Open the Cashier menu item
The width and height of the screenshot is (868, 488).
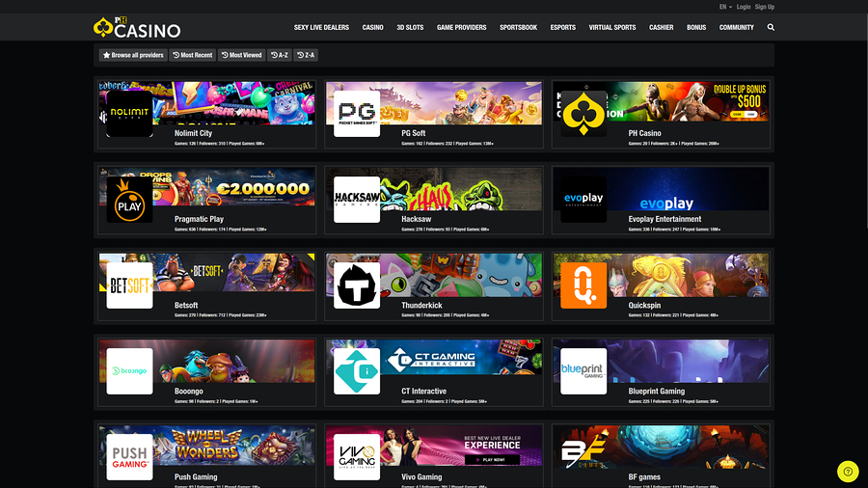[x=661, y=27]
